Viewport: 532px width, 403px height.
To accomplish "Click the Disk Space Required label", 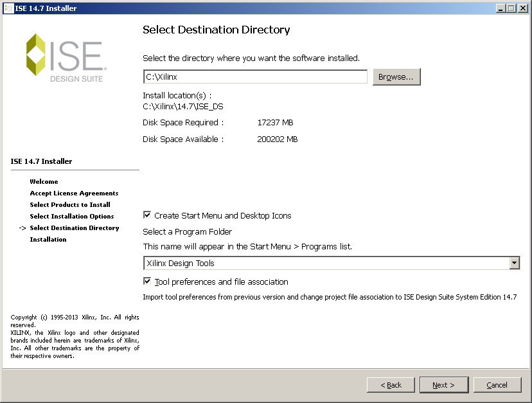I will (x=183, y=123).
